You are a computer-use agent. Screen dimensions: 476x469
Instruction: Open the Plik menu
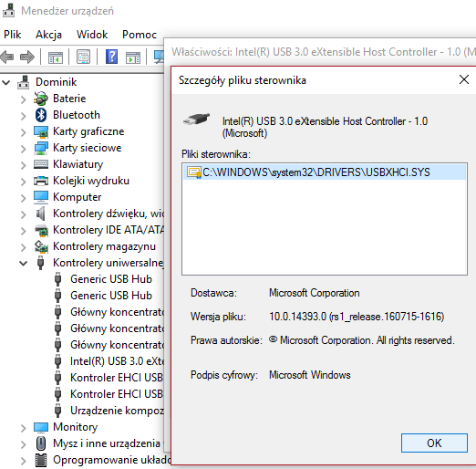13,35
